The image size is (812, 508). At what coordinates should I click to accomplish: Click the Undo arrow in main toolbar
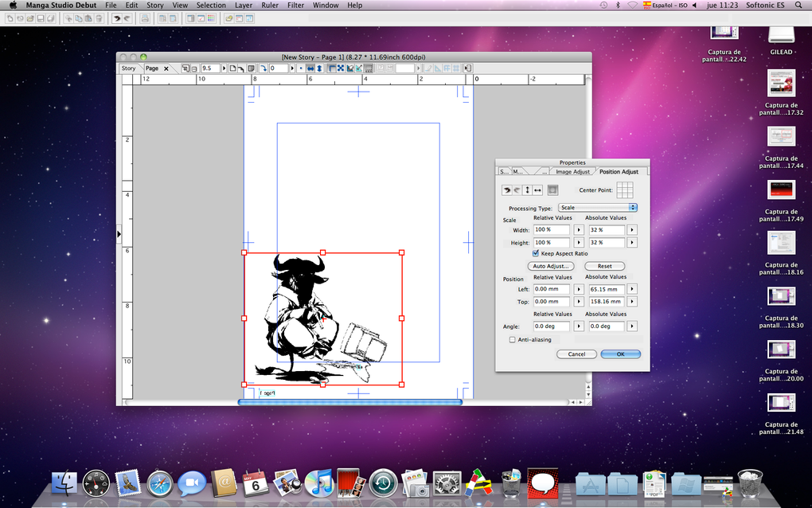tap(116, 18)
